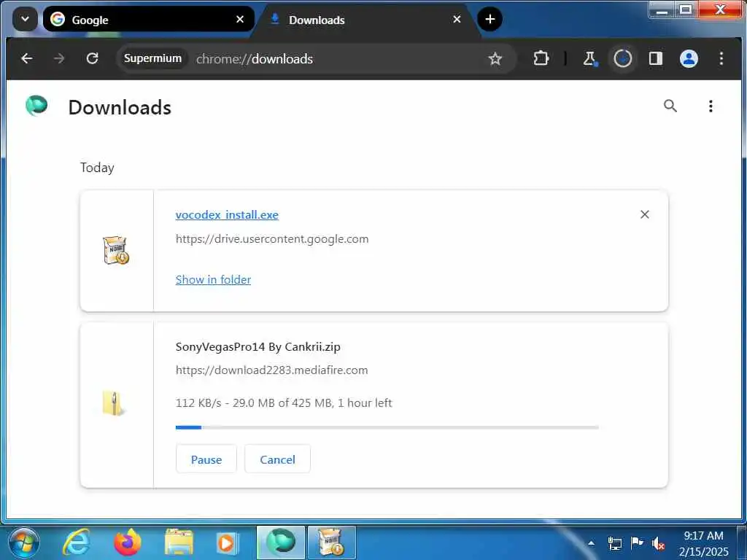
Task: Switch to the Google tab
Action: [147, 20]
